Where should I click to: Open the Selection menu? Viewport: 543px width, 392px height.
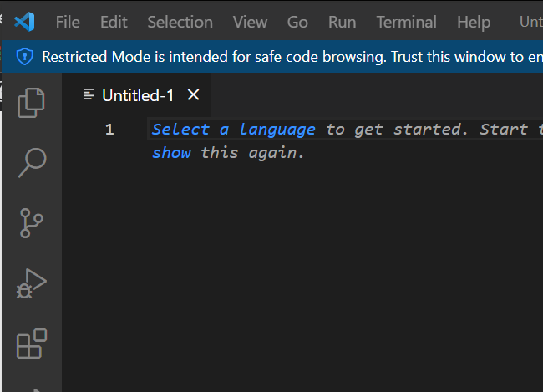click(x=180, y=23)
